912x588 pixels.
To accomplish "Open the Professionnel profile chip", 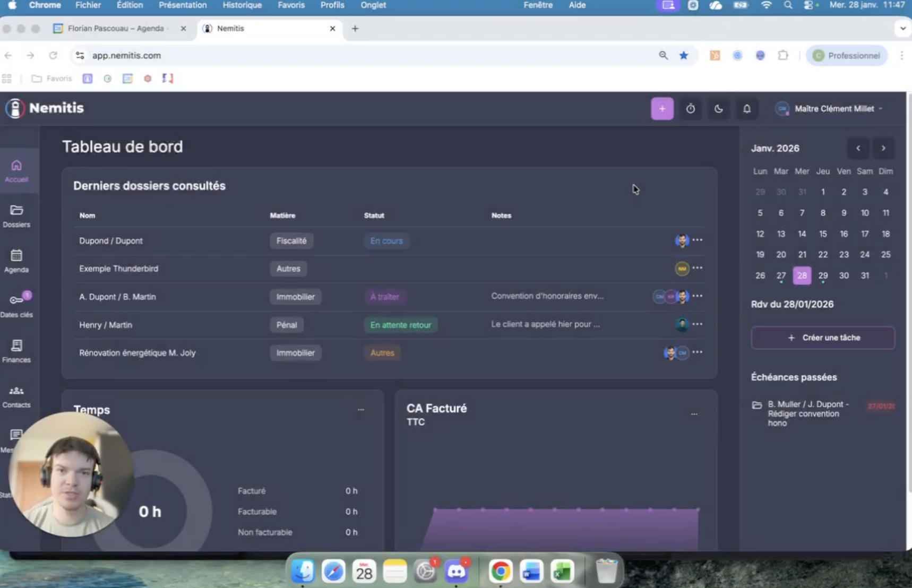I will point(847,56).
